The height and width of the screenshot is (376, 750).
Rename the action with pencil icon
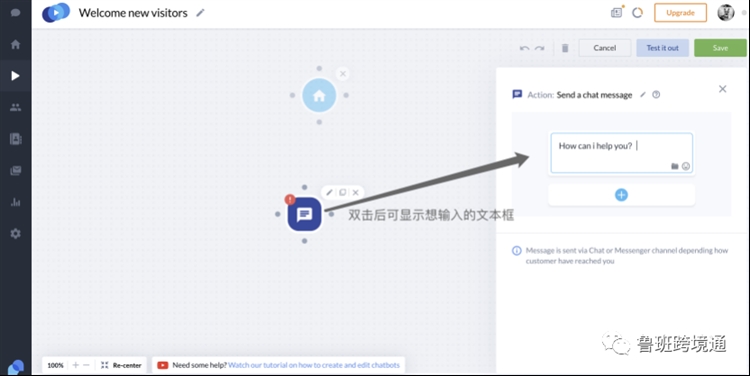(643, 95)
